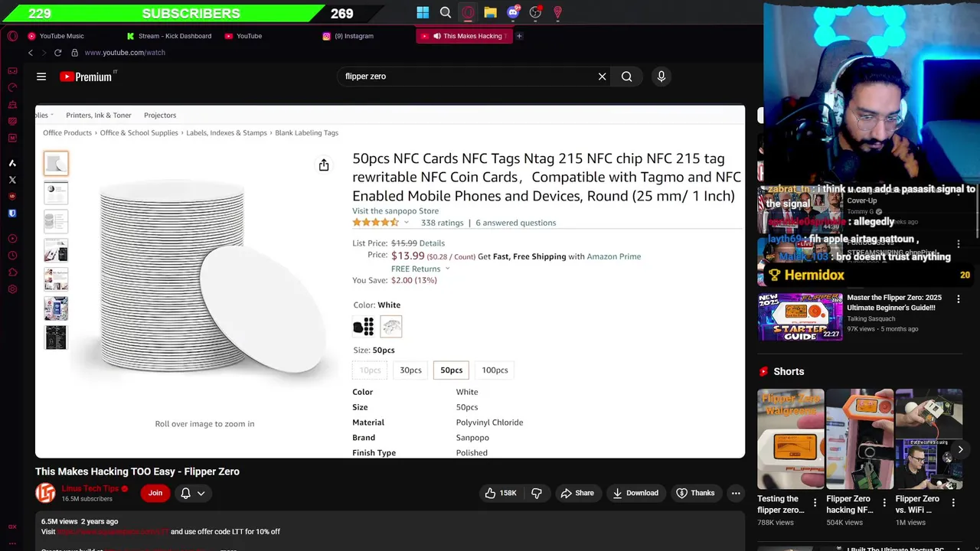Viewport: 980px width, 551px height.
Task: Open Flipper Zero vs. WiFi short thumbnail
Action: pos(929,439)
